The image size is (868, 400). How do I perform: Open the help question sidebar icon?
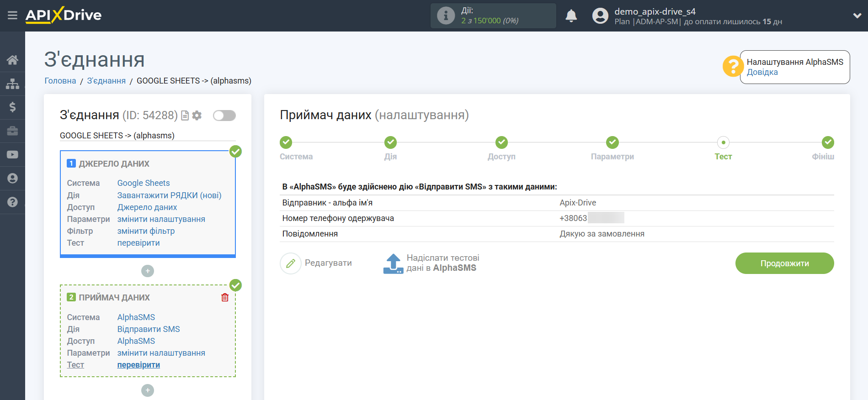[x=12, y=202]
